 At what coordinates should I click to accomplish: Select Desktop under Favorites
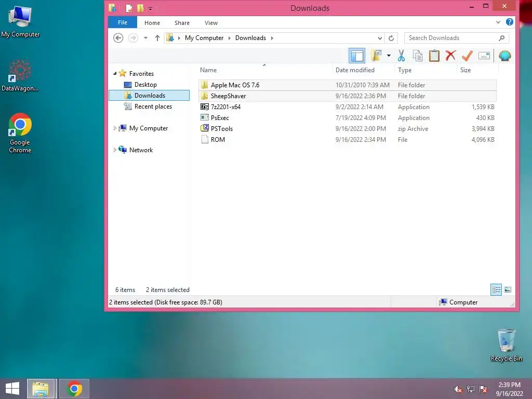tap(145, 85)
